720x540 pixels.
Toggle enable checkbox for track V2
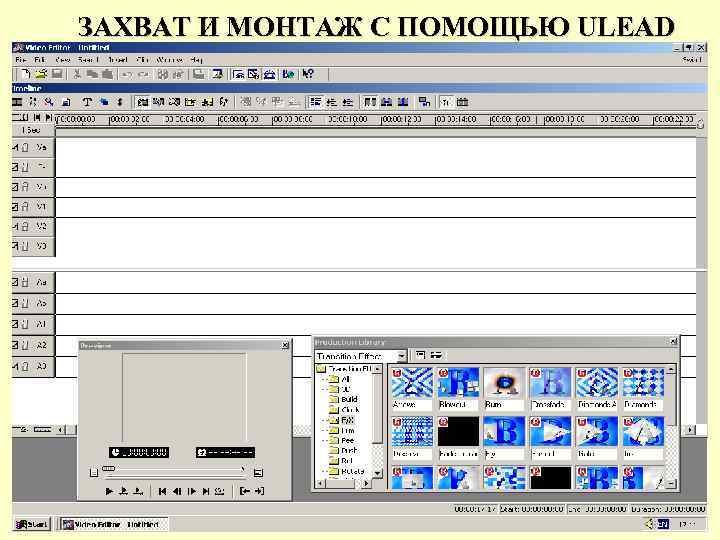(x=15, y=226)
